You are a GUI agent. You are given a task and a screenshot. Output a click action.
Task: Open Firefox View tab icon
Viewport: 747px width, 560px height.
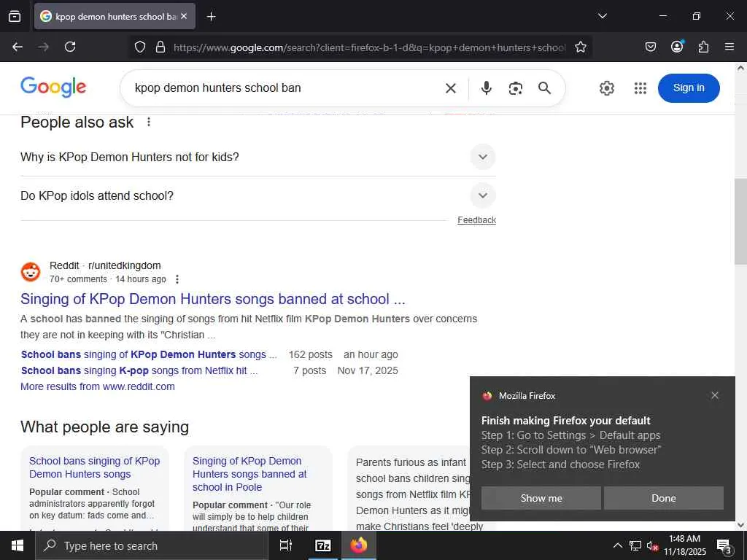tap(15, 16)
